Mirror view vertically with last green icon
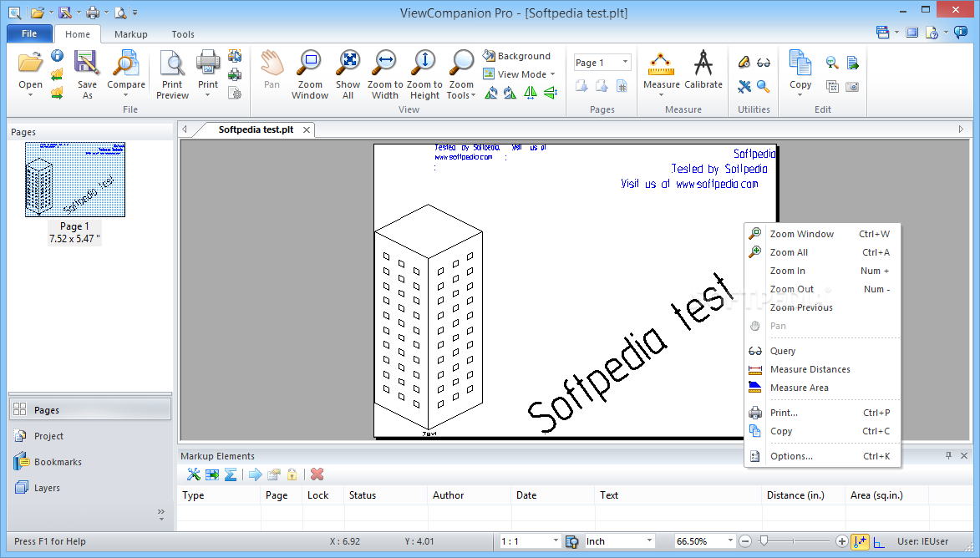Image resolution: width=980 pixels, height=558 pixels. click(550, 93)
